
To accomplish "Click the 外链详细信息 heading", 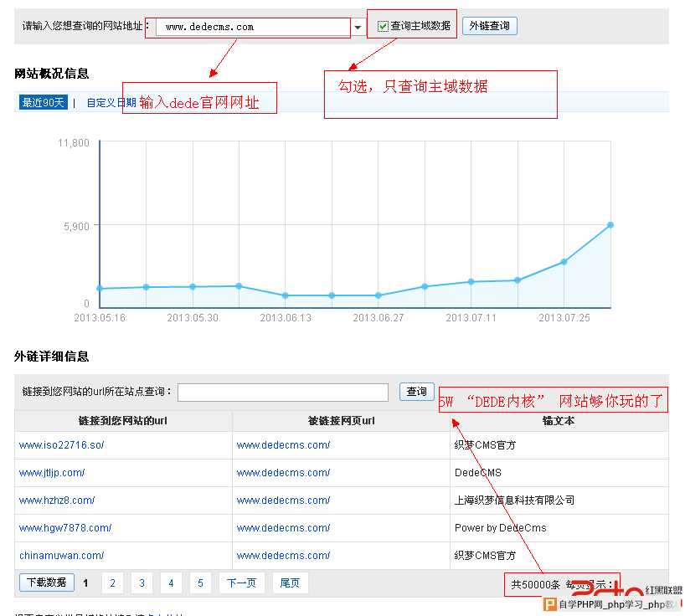I will tap(52, 357).
